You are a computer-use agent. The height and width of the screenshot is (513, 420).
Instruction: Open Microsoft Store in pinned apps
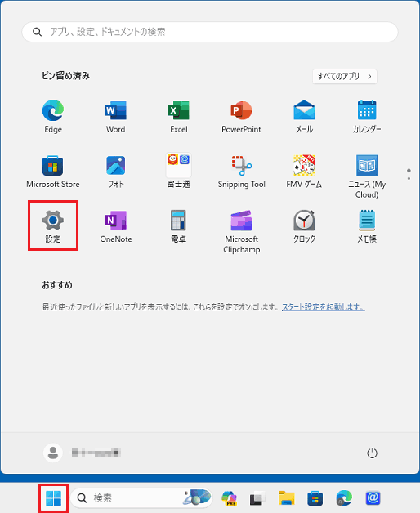[53, 172]
